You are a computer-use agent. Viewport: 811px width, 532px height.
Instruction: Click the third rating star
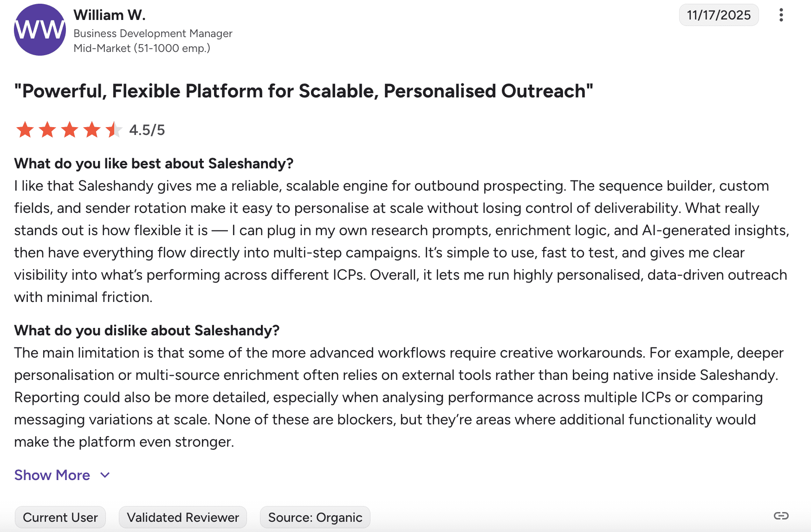(x=70, y=130)
